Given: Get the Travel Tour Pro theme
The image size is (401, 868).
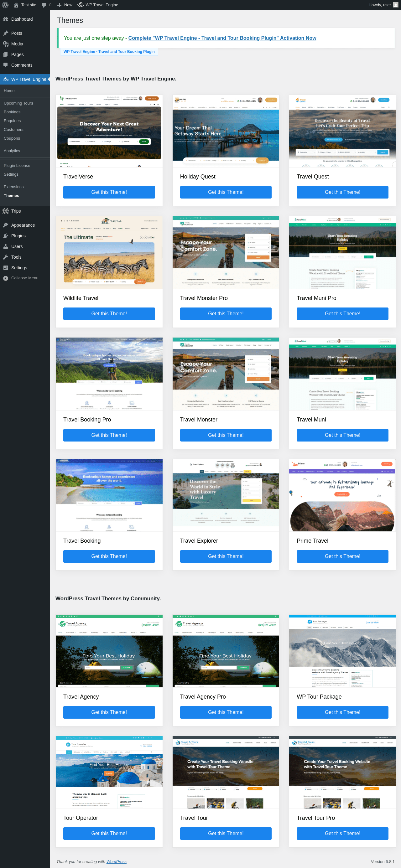Looking at the screenshot, I should click(x=342, y=833).
